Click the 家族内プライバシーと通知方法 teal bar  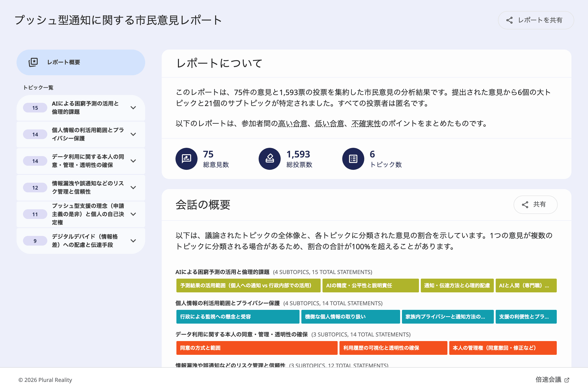tap(448, 317)
